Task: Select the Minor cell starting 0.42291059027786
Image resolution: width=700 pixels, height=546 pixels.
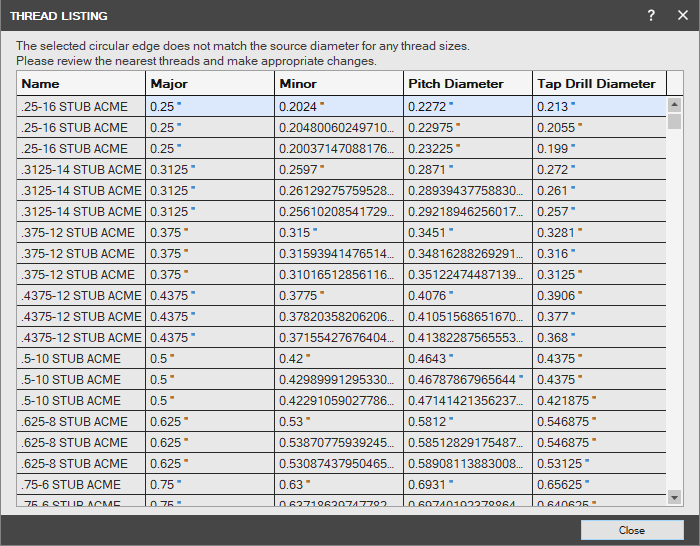Action: [339, 400]
